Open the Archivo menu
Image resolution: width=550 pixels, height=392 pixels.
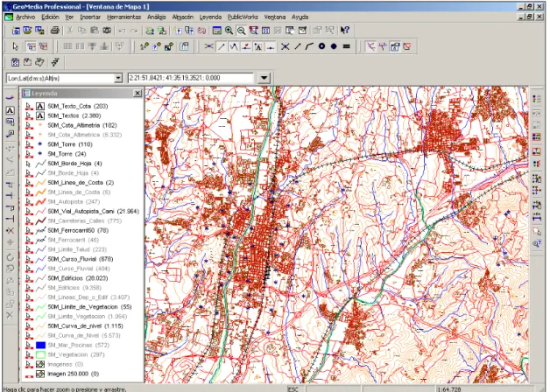25,17
